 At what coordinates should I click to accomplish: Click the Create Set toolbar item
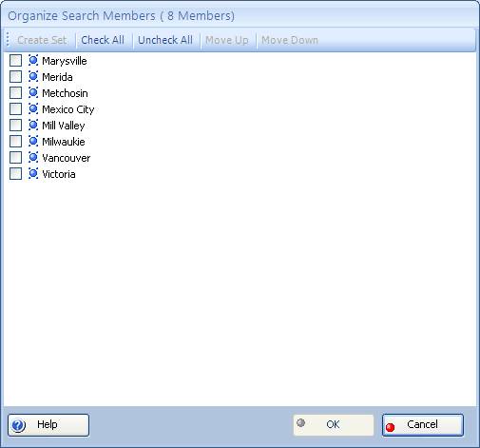42,40
